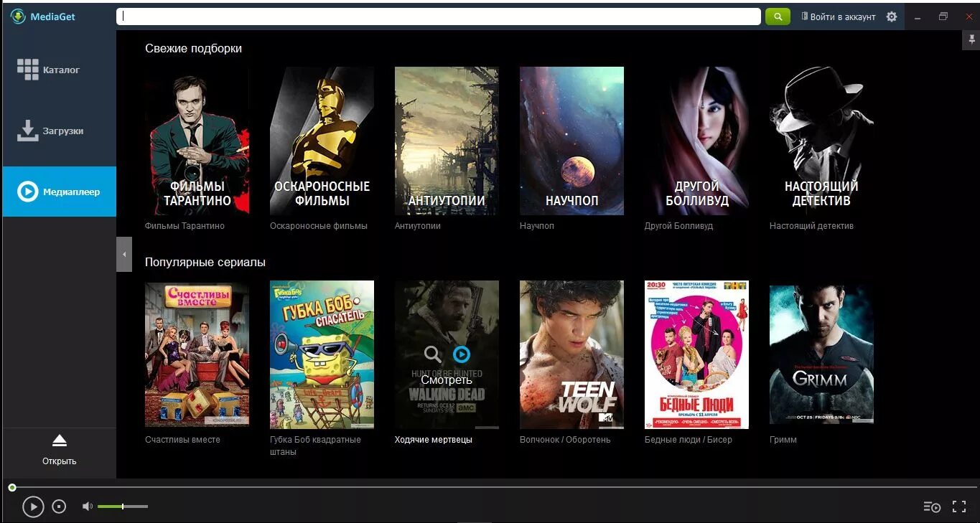Open the Teen Wolf series poster
This screenshot has height=523, width=980.
pyautogui.click(x=571, y=354)
